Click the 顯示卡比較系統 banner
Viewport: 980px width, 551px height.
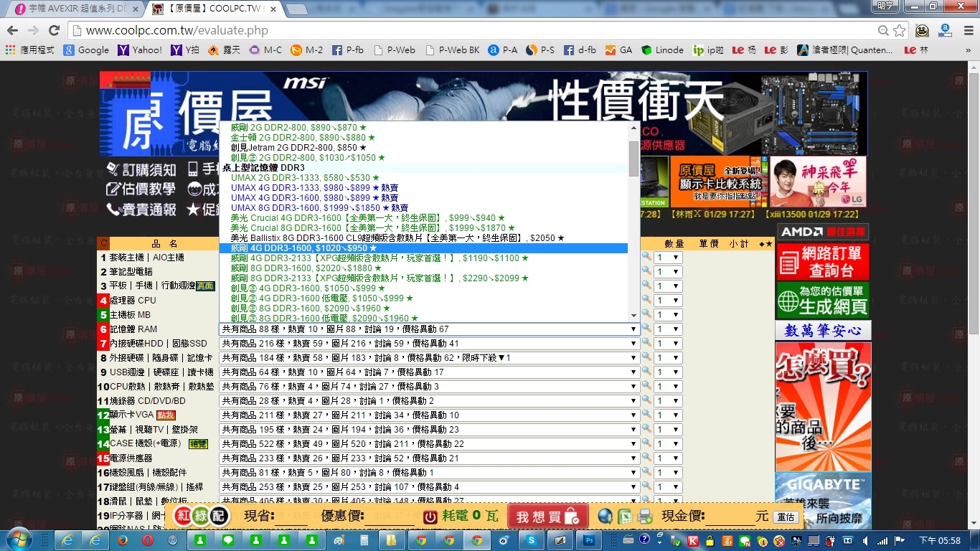coord(718,182)
